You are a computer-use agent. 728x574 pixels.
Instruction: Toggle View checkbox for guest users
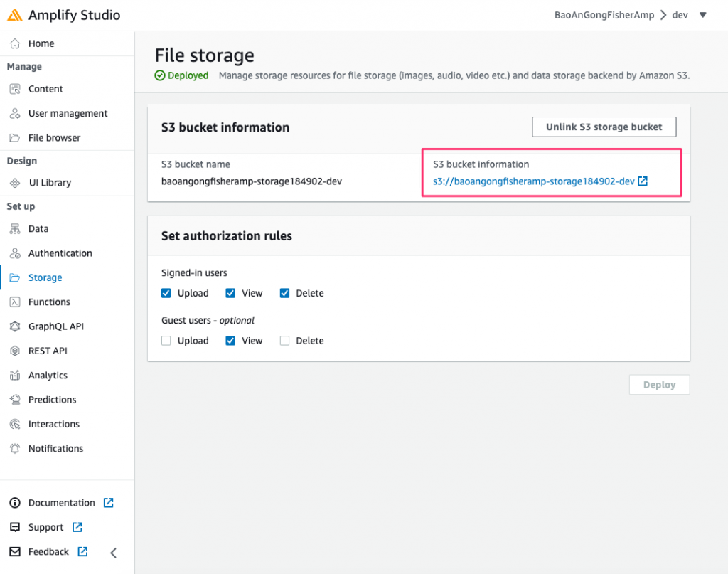coord(231,341)
